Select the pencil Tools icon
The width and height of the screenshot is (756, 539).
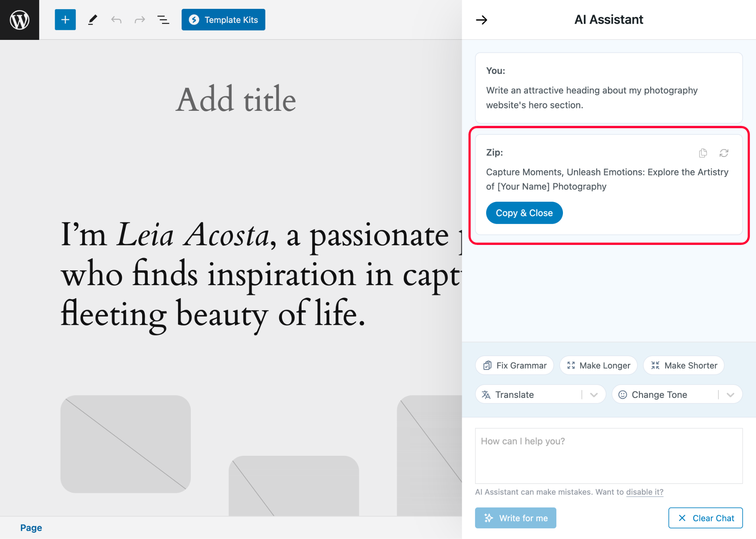[x=93, y=20]
